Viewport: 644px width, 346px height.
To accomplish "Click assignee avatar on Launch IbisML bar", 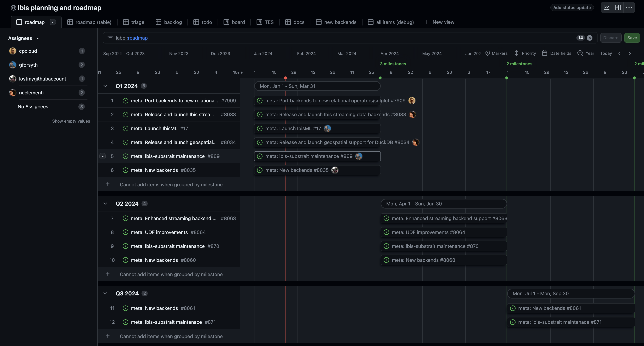I will [x=327, y=128].
